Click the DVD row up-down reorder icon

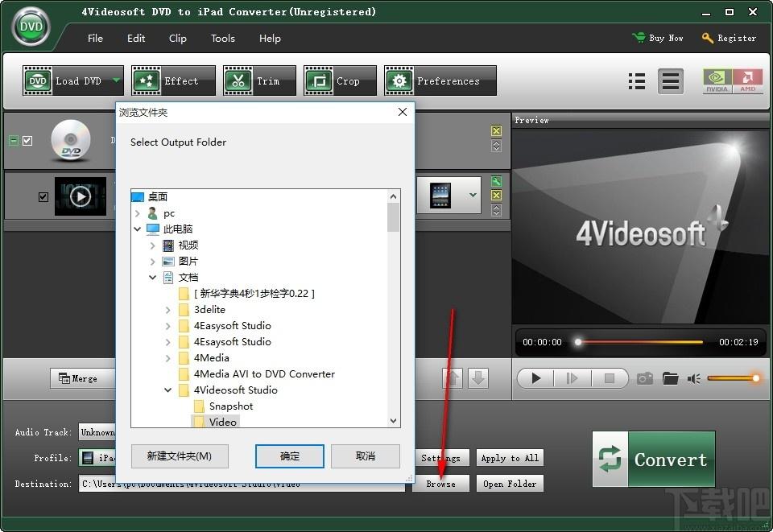[497, 146]
